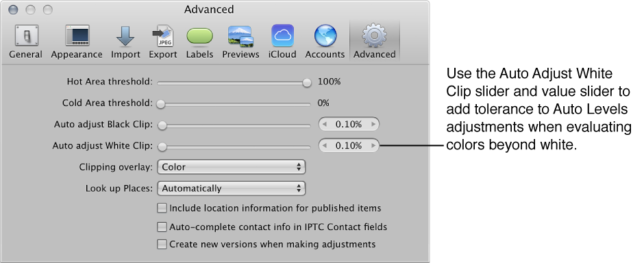The height and width of the screenshot is (263, 644).
Task: Click the Auto adjust Black Clip label
Action: pos(103,125)
